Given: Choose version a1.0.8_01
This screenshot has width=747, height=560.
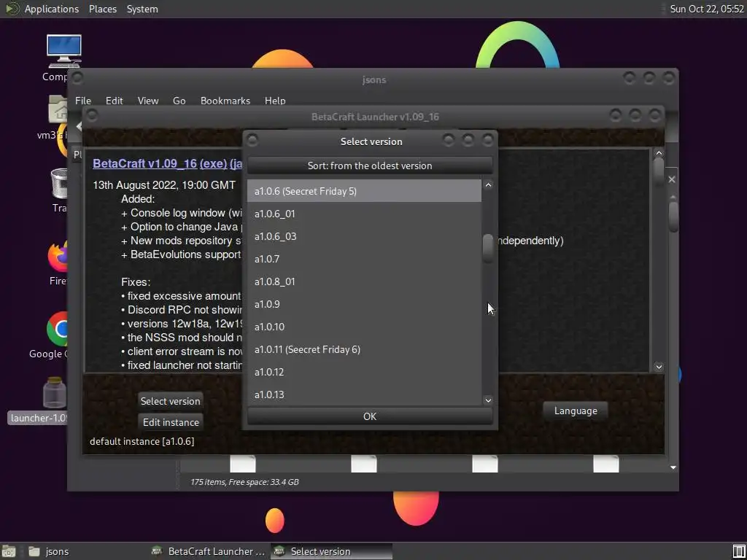Looking at the screenshot, I should click(x=364, y=281).
